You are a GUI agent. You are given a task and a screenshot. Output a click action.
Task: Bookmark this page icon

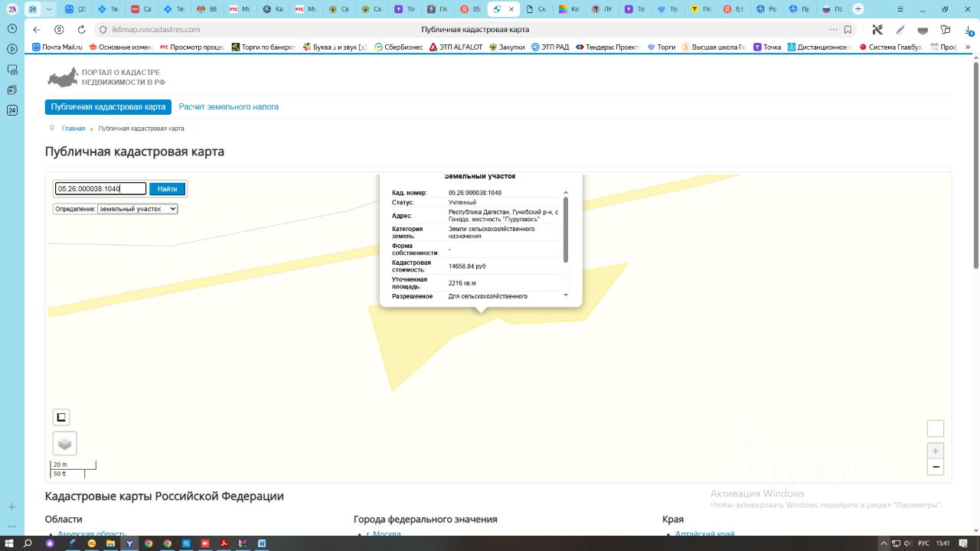click(848, 30)
